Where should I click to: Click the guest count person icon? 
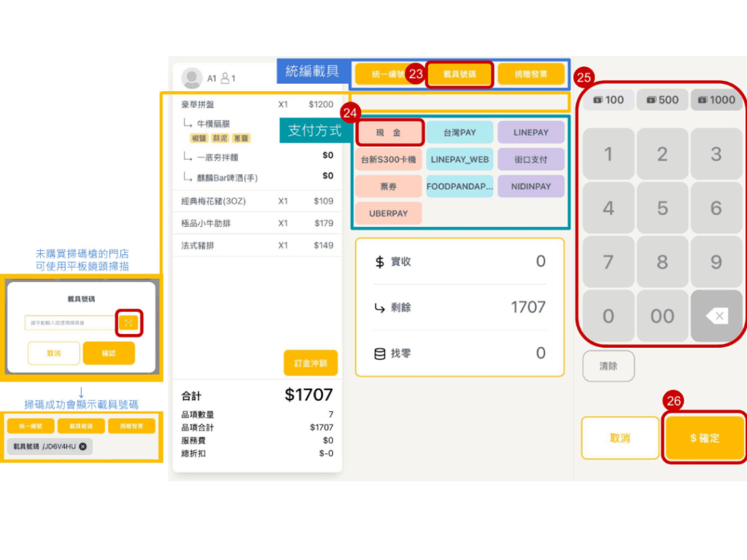226,78
